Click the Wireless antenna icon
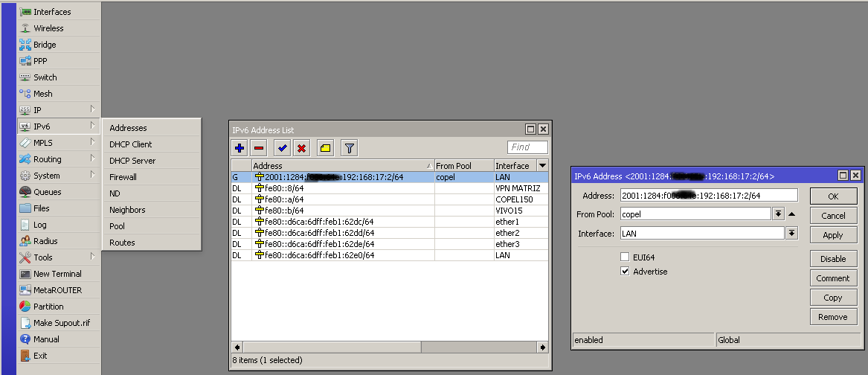 [x=25, y=28]
